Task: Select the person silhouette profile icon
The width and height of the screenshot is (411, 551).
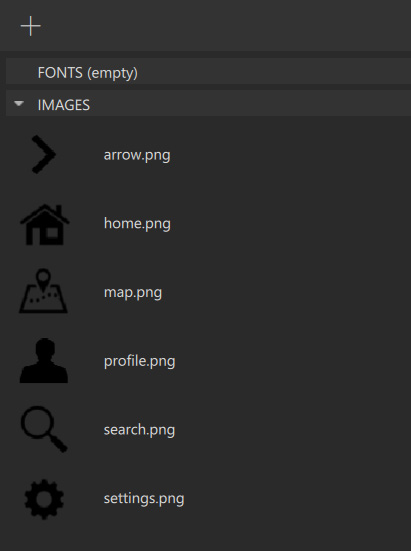Action: [x=44, y=361]
